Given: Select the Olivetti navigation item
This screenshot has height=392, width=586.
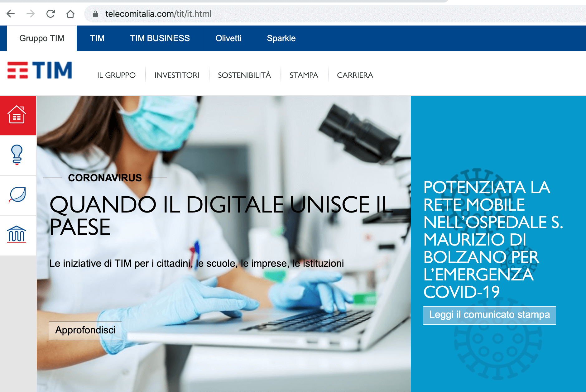Looking at the screenshot, I should (x=228, y=38).
